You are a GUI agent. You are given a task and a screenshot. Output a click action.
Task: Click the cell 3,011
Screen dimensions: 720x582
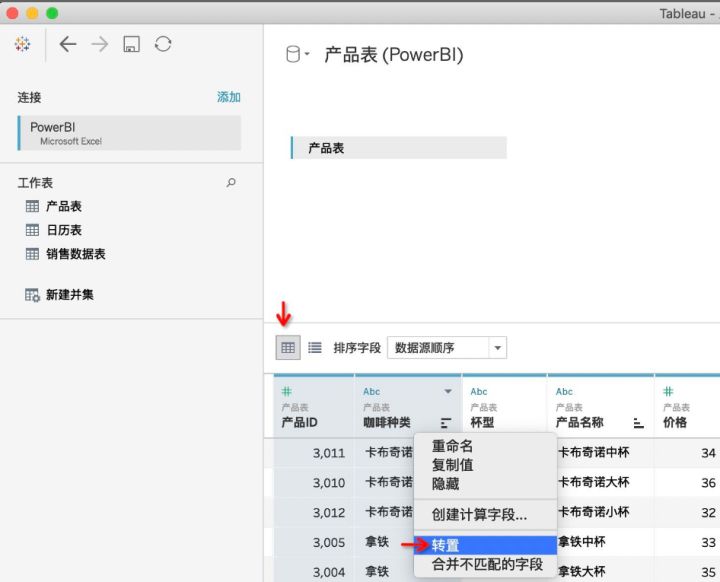click(329, 453)
